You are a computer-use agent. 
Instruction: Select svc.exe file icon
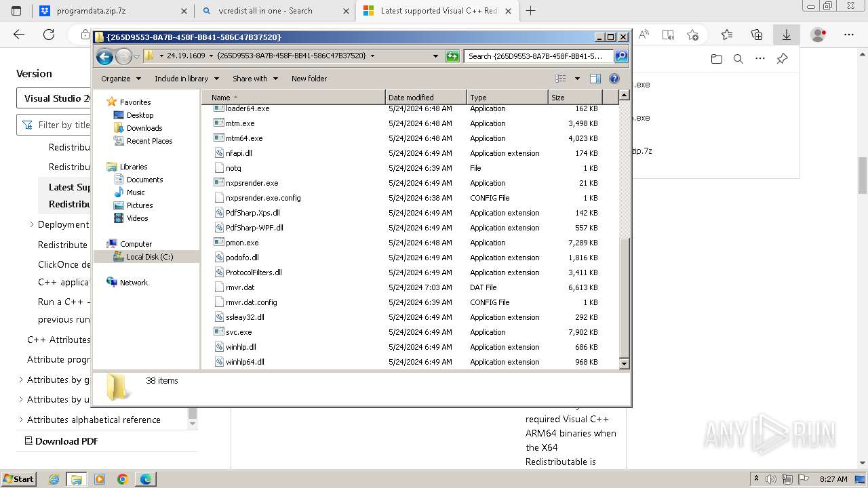tap(219, 332)
